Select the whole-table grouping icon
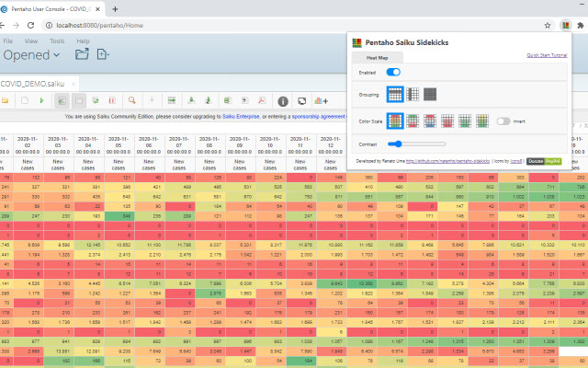 (430, 95)
